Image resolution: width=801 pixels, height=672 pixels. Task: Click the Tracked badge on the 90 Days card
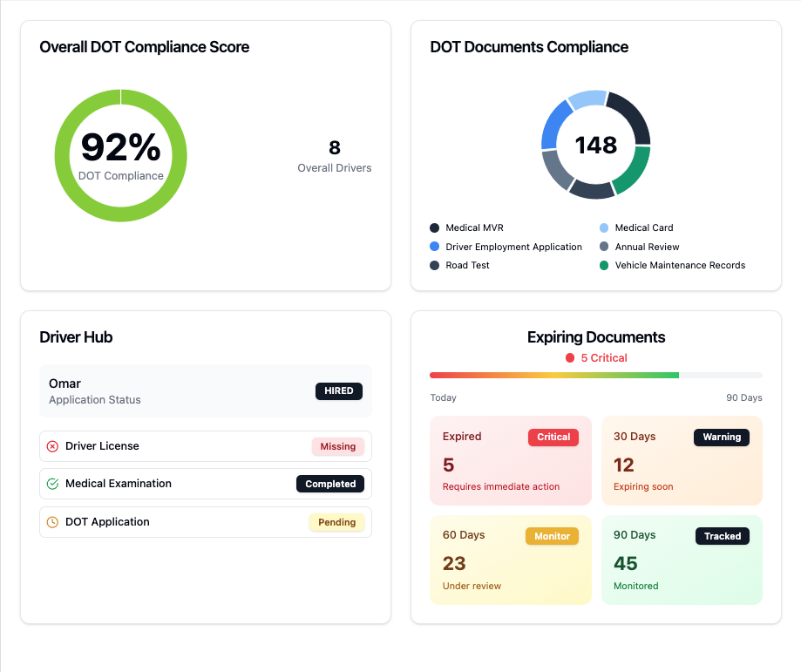[x=722, y=536]
